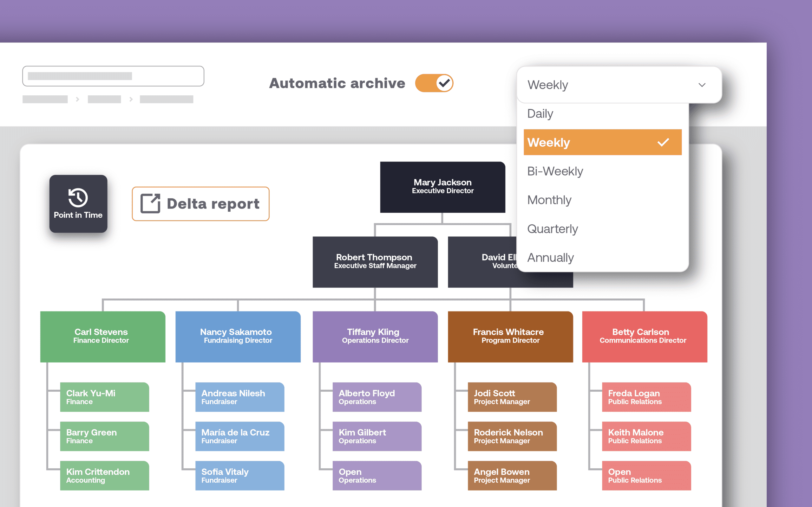
Task: Select the Mary Jackson Executive Director node
Action: pyautogui.click(x=442, y=187)
